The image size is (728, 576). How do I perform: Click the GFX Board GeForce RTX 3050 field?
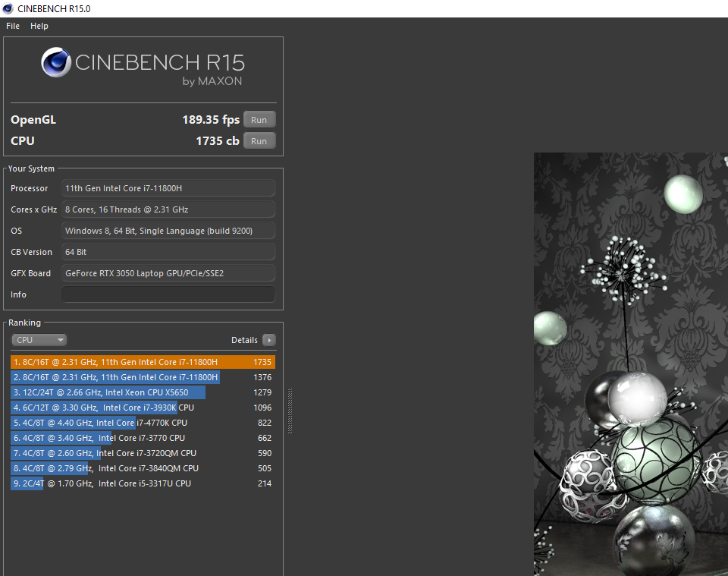[168, 273]
